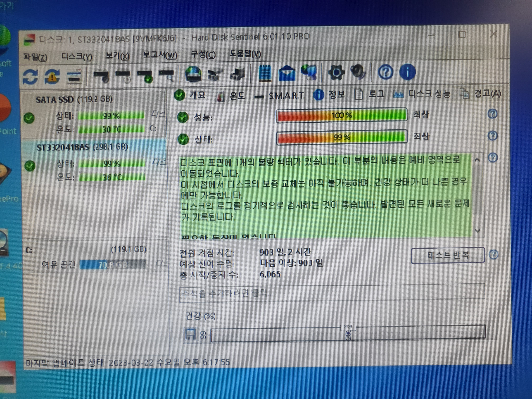Select the SATA SSD (119.2 GB) disk

[94, 114]
